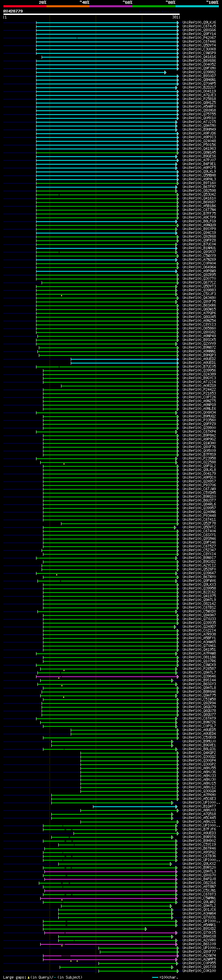Click hit label UniRef100_Q39882
The image size is (222, 980).
click(199, 72)
